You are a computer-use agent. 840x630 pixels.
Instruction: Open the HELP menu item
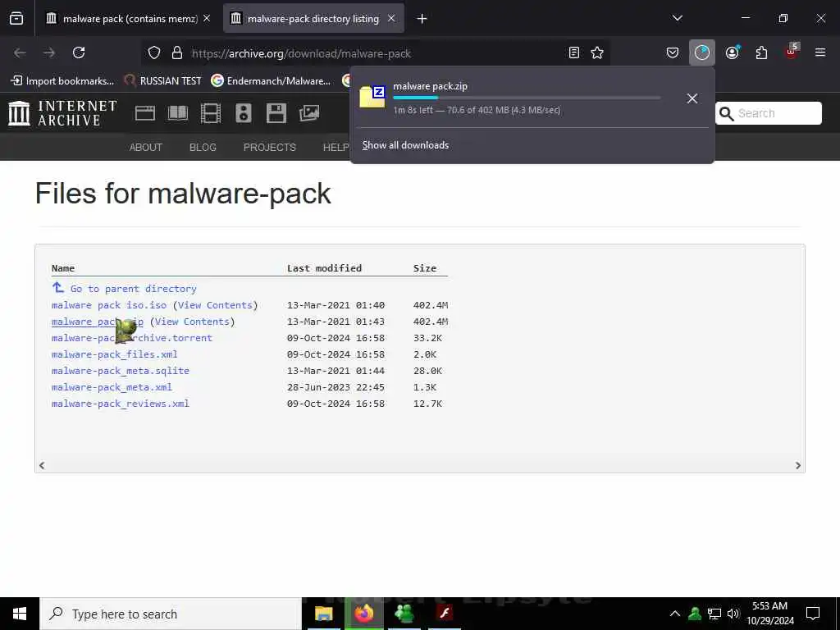point(336,148)
